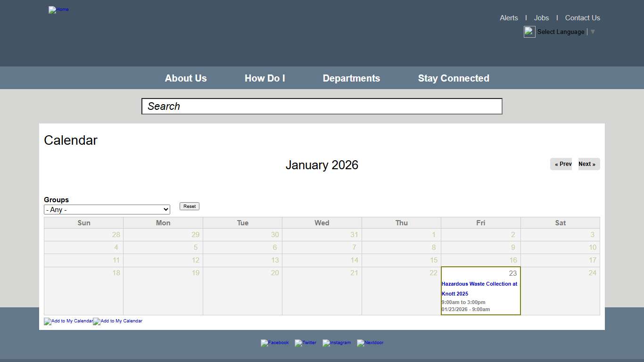Select calendar day 4 under Sunday
This screenshot has height=362, width=644.
click(83, 247)
